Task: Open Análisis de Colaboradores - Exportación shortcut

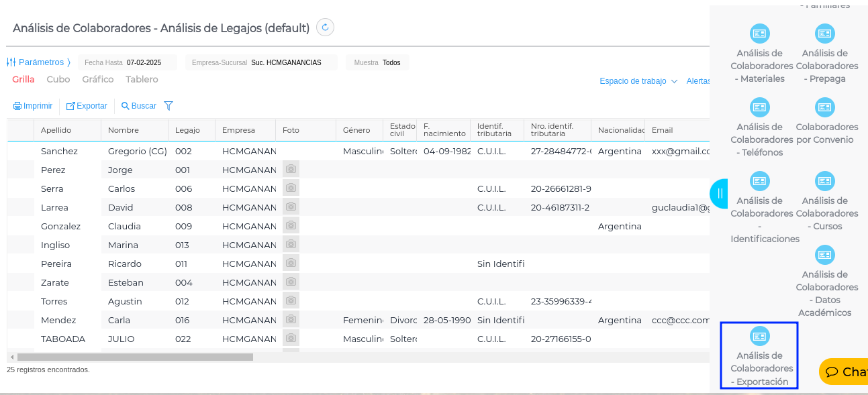Action: click(759, 355)
